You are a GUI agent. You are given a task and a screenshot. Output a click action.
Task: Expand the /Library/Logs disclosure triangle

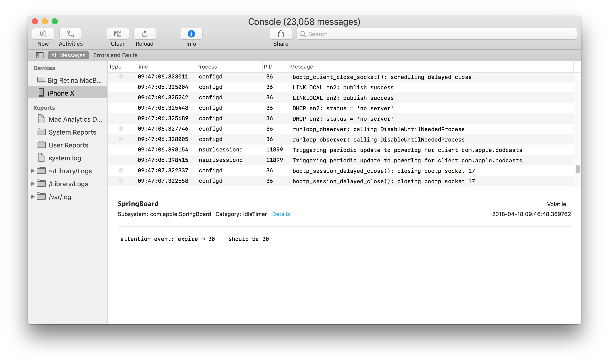33,184
